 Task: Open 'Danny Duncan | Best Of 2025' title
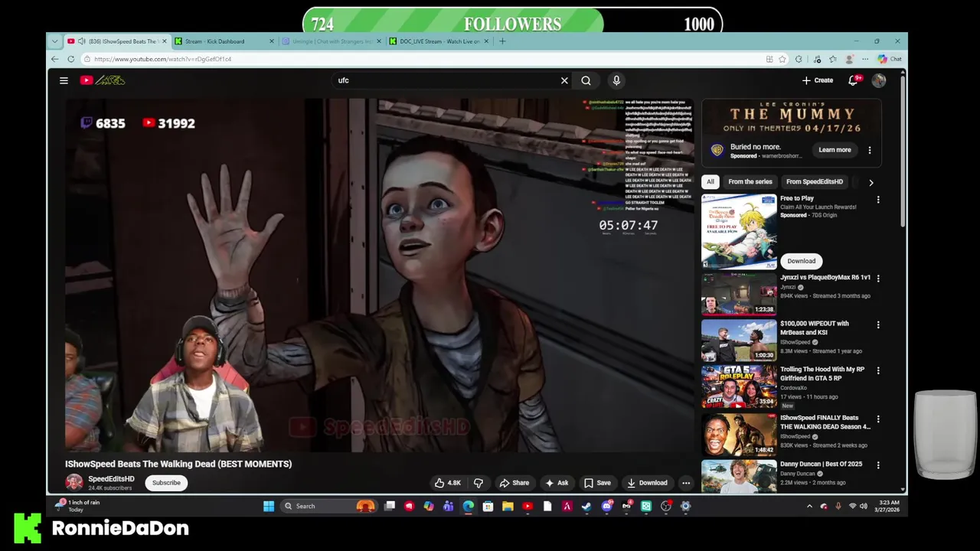click(x=821, y=464)
